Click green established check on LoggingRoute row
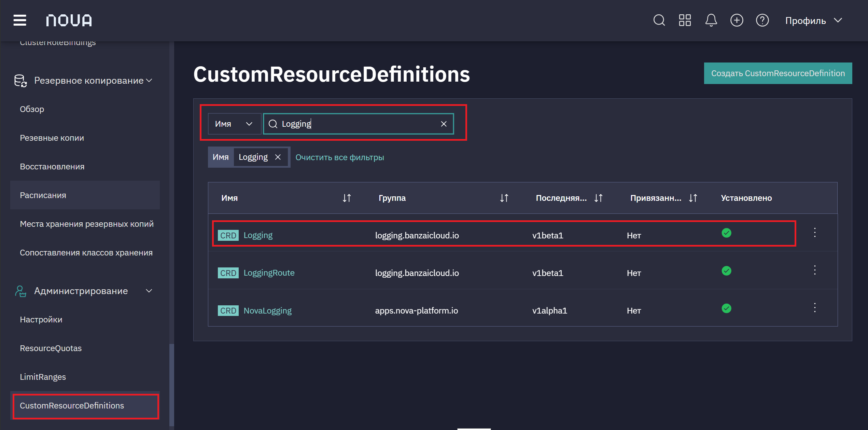This screenshot has height=430, width=868. pyautogui.click(x=726, y=271)
